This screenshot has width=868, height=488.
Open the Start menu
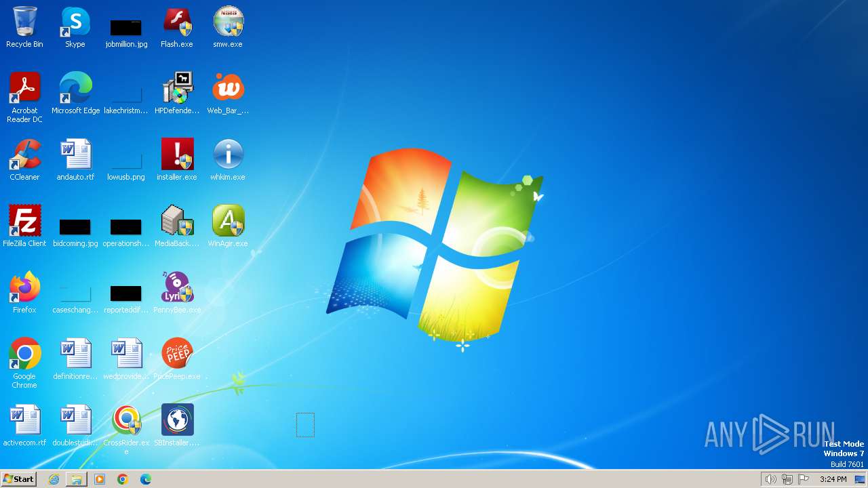point(18,479)
